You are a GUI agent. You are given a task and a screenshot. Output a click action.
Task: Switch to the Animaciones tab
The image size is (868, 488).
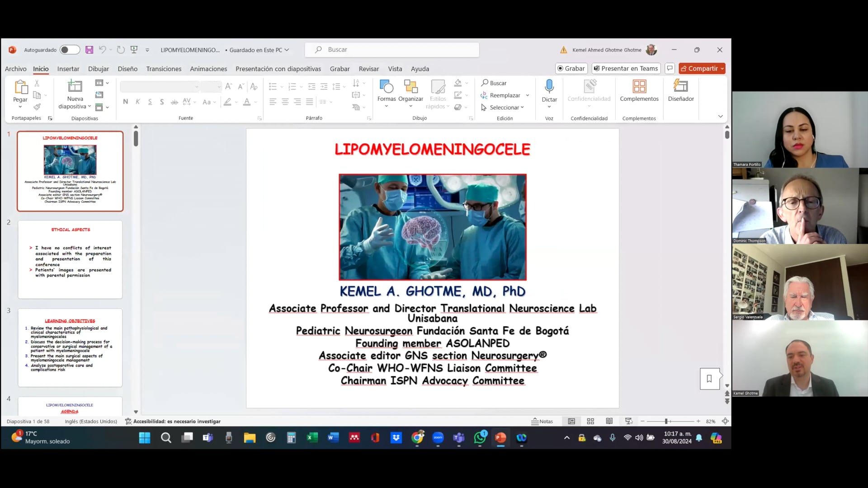point(208,69)
